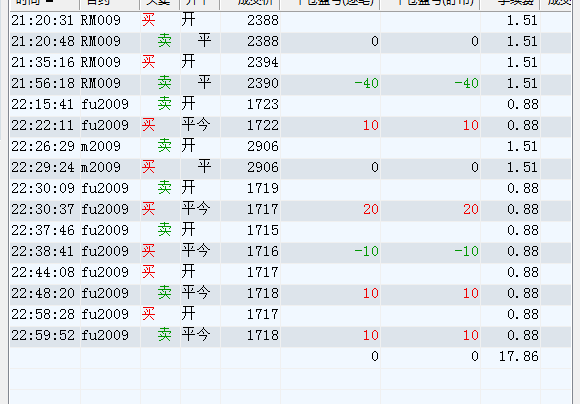Click the price 1715

coord(263,230)
